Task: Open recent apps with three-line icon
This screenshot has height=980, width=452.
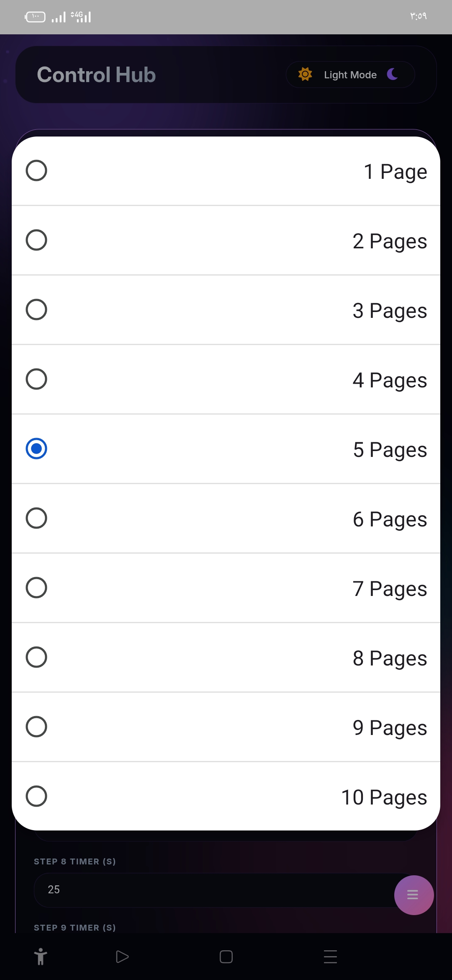Action: (x=330, y=957)
